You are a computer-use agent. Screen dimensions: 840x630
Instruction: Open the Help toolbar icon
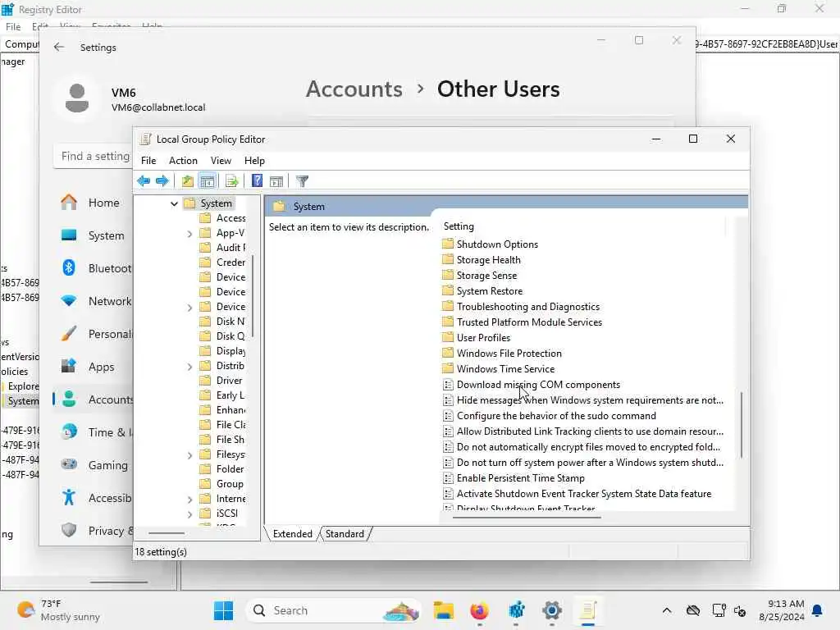pos(257,181)
